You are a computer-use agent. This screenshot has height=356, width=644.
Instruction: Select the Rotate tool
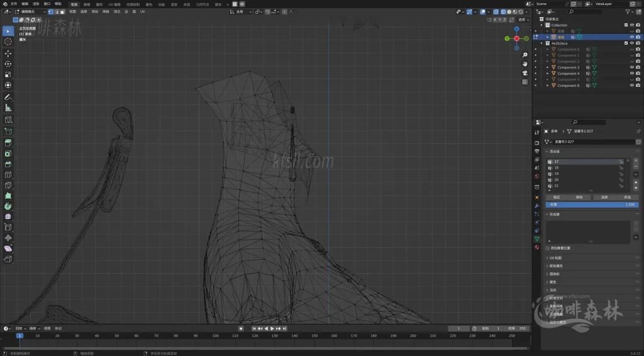tap(8, 64)
